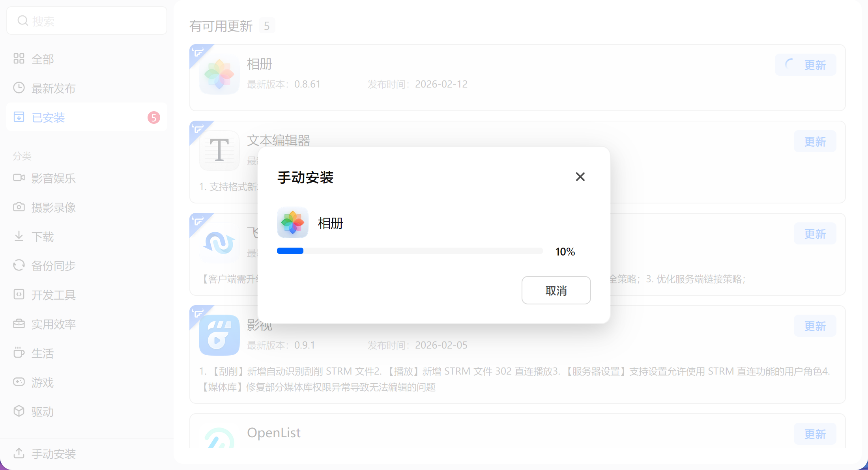This screenshot has width=868, height=470.
Task: Click the search magnifier icon
Action: (x=23, y=20)
